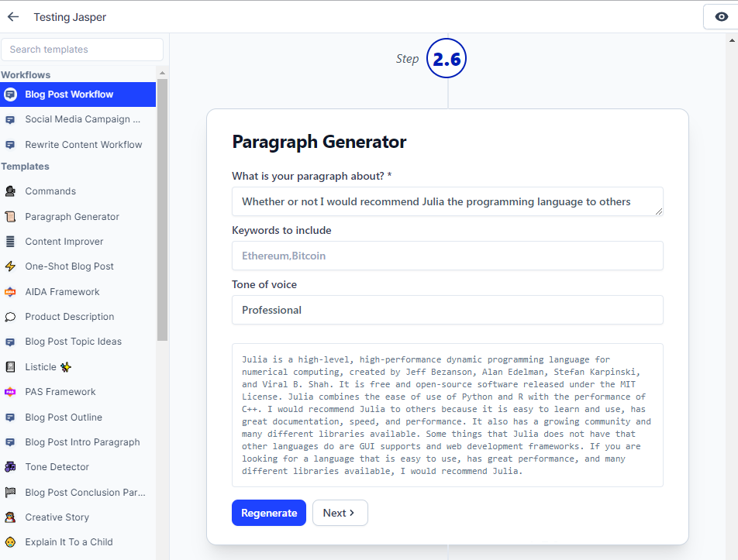
Task: Click the Social Media Campaign icon
Action: click(10, 119)
